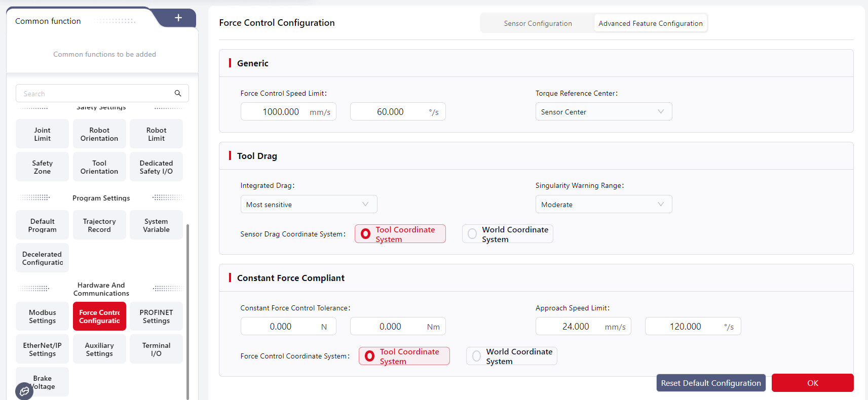
Task: Click the round icon at bottom-left corner
Action: pyautogui.click(x=24, y=391)
